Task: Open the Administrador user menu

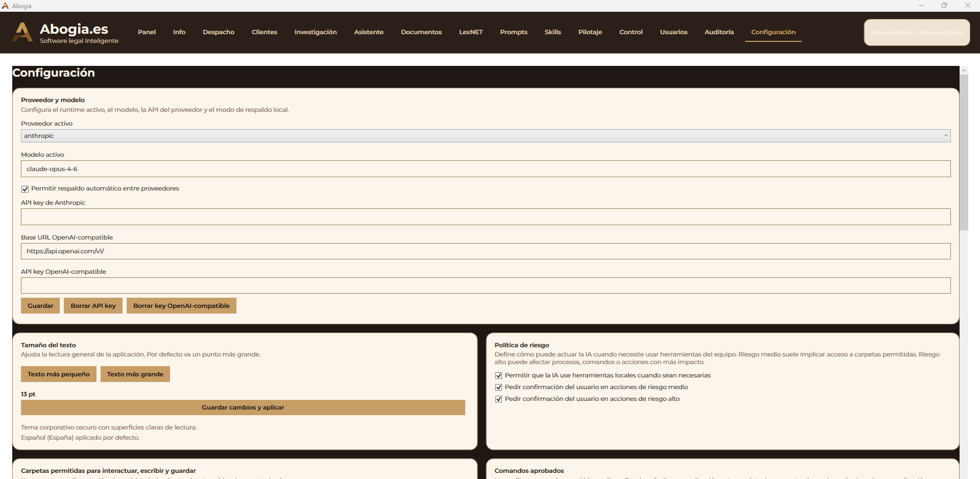Action: click(917, 33)
